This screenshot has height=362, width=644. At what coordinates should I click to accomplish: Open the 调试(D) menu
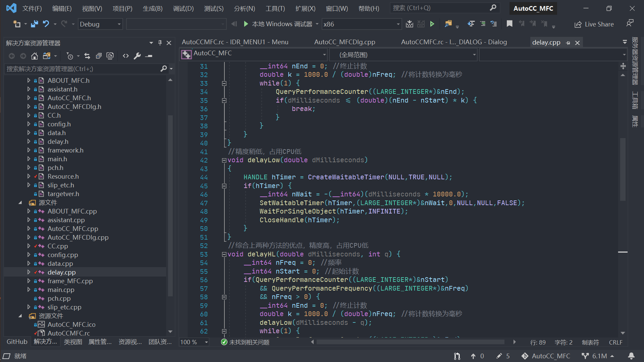coord(183,8)
